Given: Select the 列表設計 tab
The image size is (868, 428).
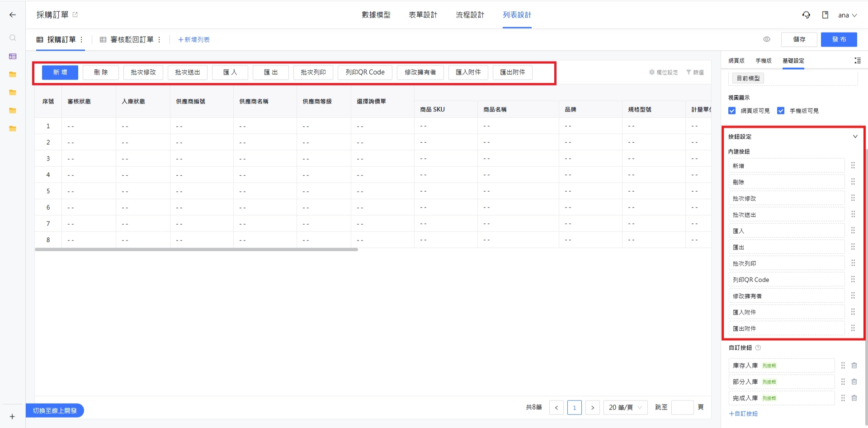Looking at the screenshot, I should coord(517,15).
